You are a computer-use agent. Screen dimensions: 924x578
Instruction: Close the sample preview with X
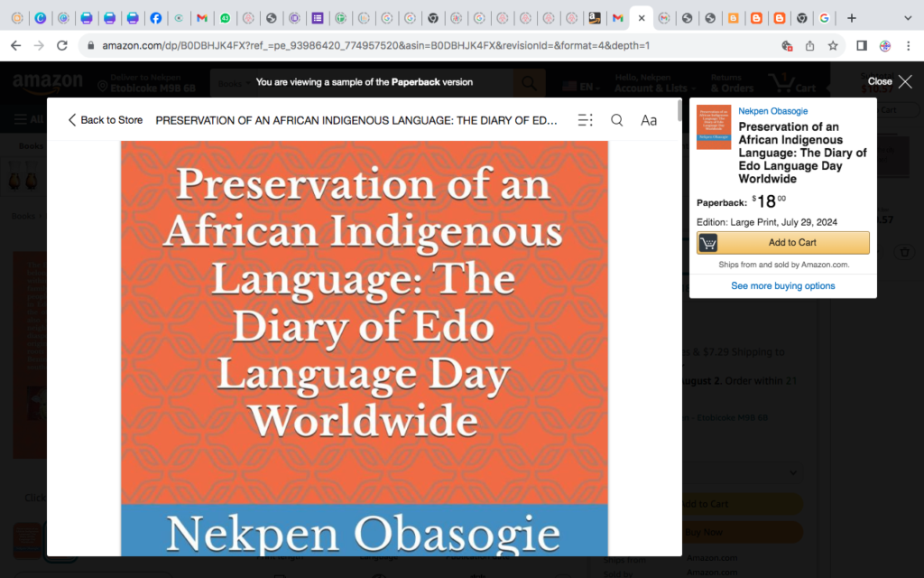click(905, 81)
